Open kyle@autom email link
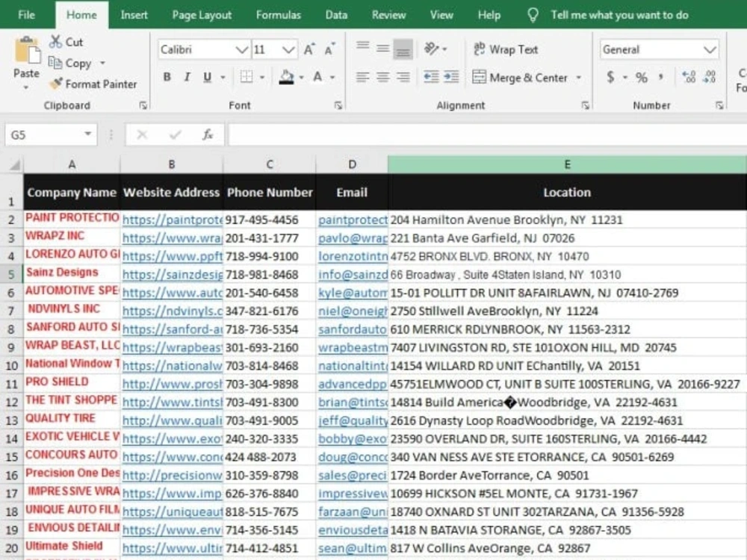Viewport: 747px width, 560px height. tap(353, 293)
